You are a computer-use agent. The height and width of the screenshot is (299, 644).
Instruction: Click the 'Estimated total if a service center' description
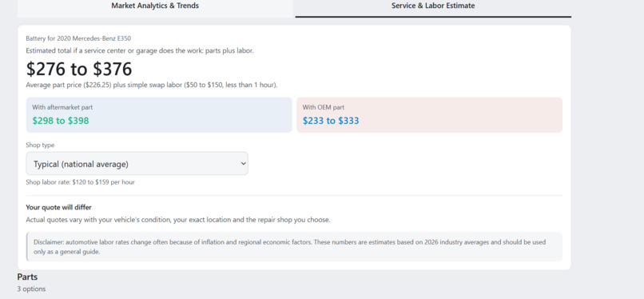(x=140, y=51)
